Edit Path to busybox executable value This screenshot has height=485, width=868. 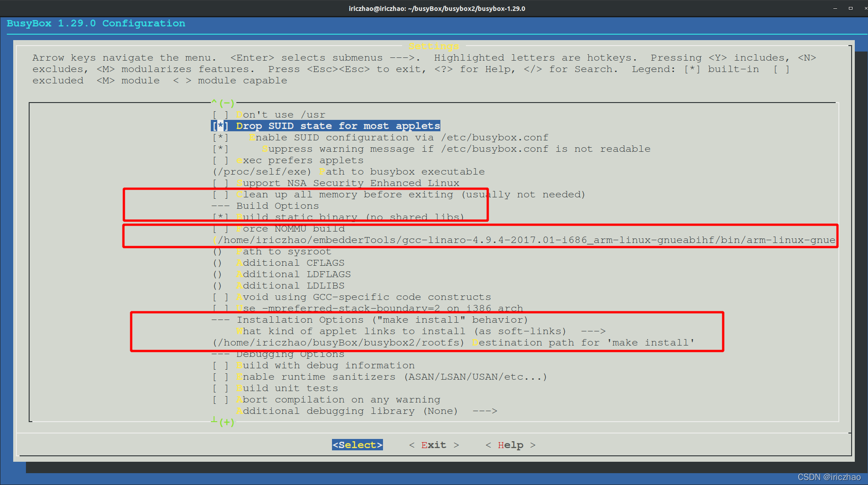click(348, 172)
